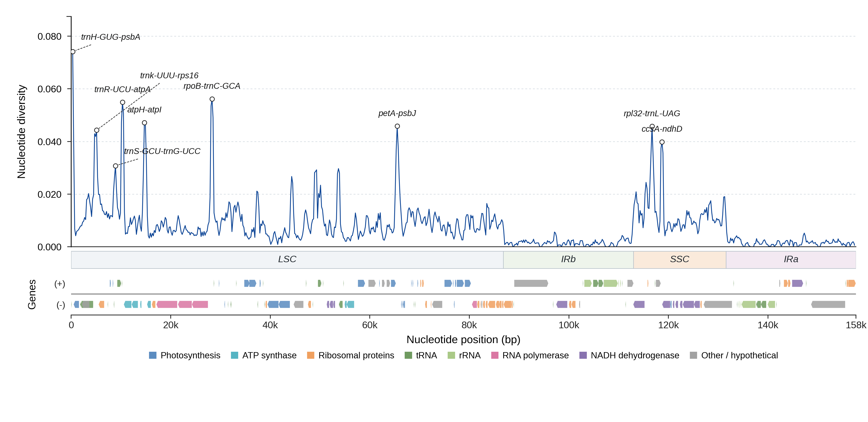Click the '0.080' y-axis tick label
The height and width of the screenshot is (422, 868).
pos(50,36)
